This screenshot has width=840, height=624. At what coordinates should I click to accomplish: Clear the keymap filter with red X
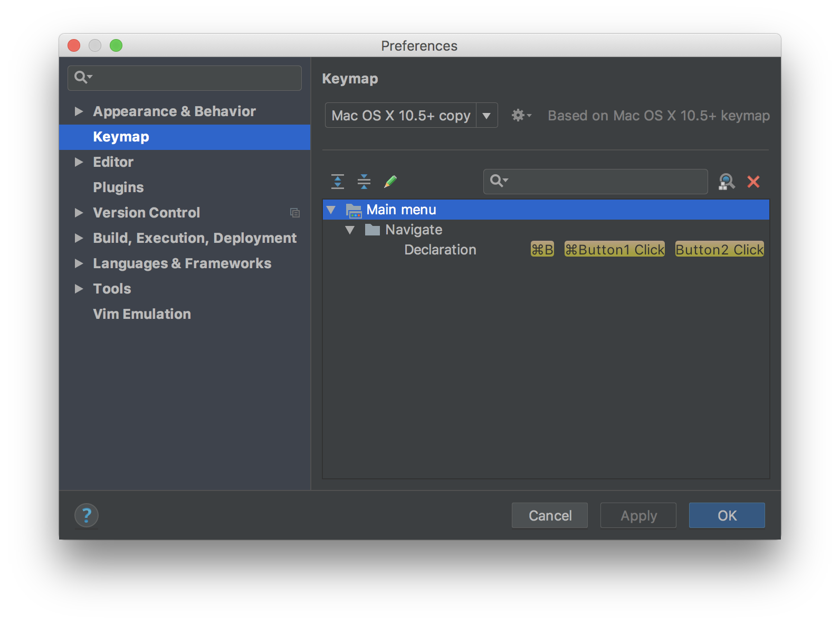(x=753, y=182)
